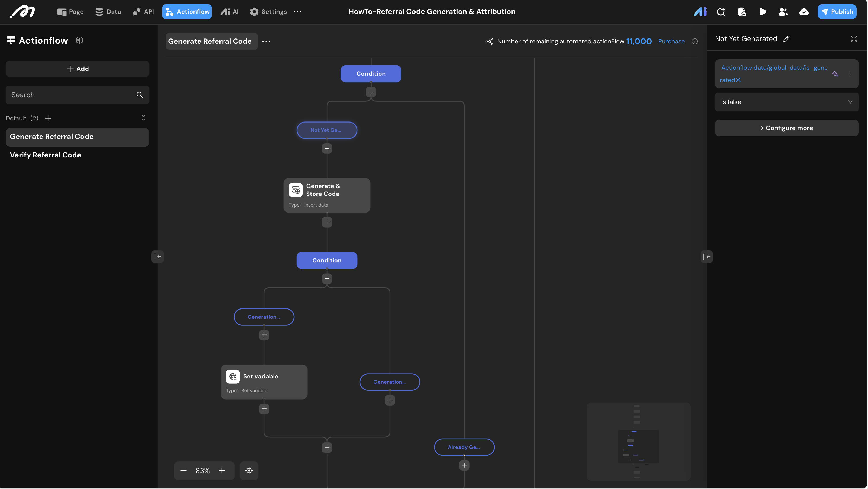Viewport: 868px width, 489px height.
Task: Edit the Not Yet Generated name pencil
Action: pos(787,39)
